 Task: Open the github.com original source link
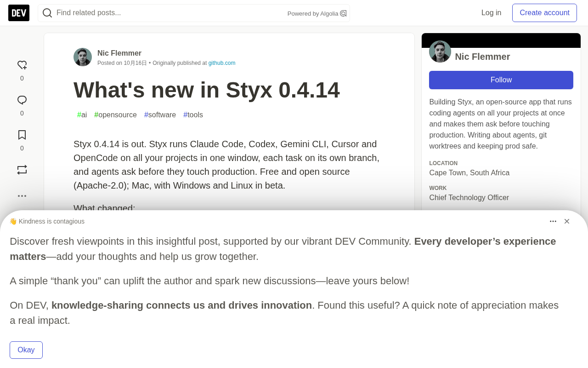pyautogui.click(x=222, y=63)
